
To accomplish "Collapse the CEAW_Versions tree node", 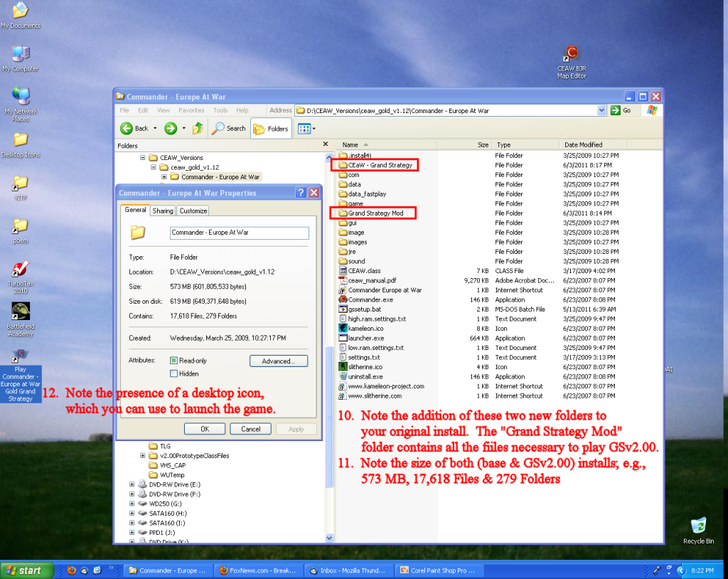I will 142,157.
